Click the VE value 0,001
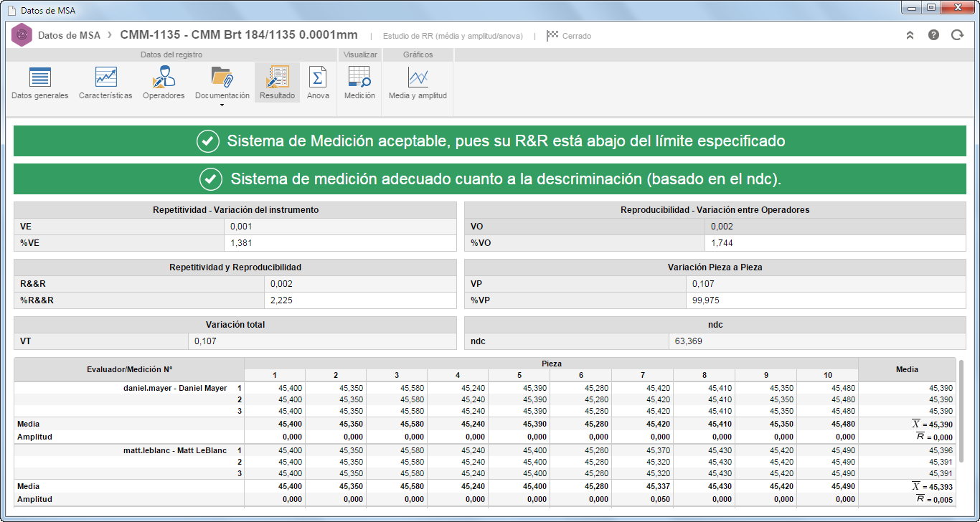Image resolution: width=980 pixels, height=522 pixels. pyautogui.click(x=241, y=227)
